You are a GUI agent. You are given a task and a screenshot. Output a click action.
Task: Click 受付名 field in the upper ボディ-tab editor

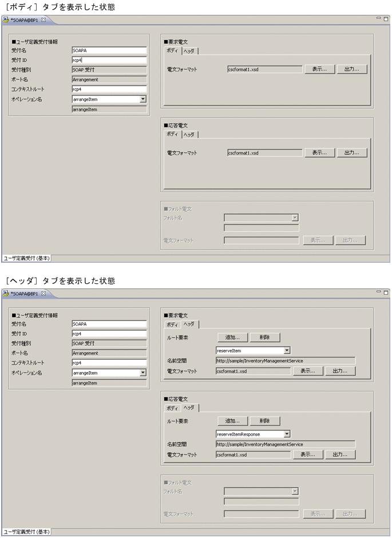(109, 50)
